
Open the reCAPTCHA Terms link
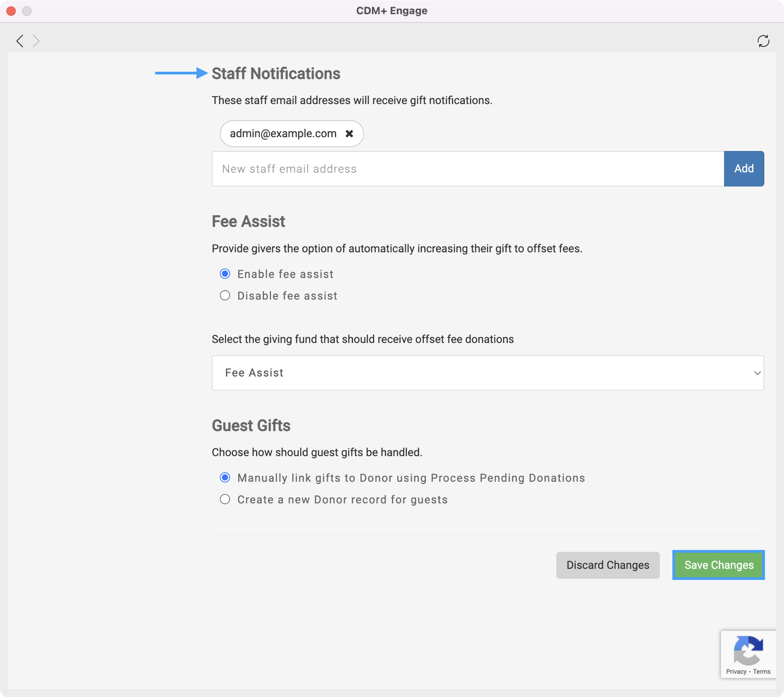(762, 672)
